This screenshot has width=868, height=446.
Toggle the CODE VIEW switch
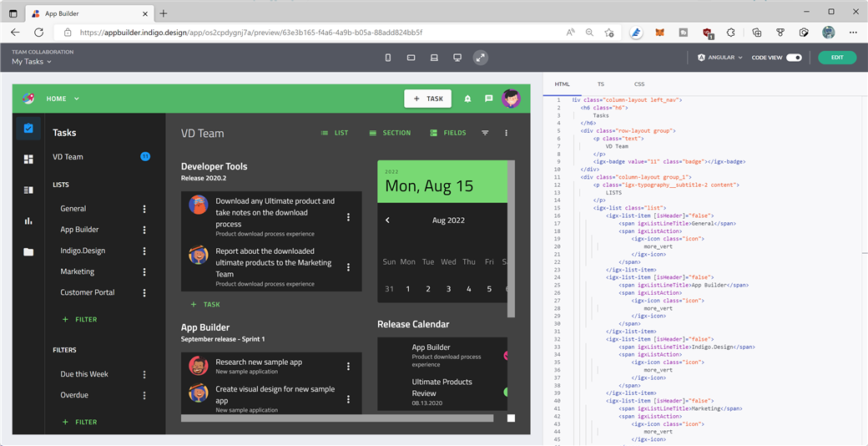pos(794,58)
